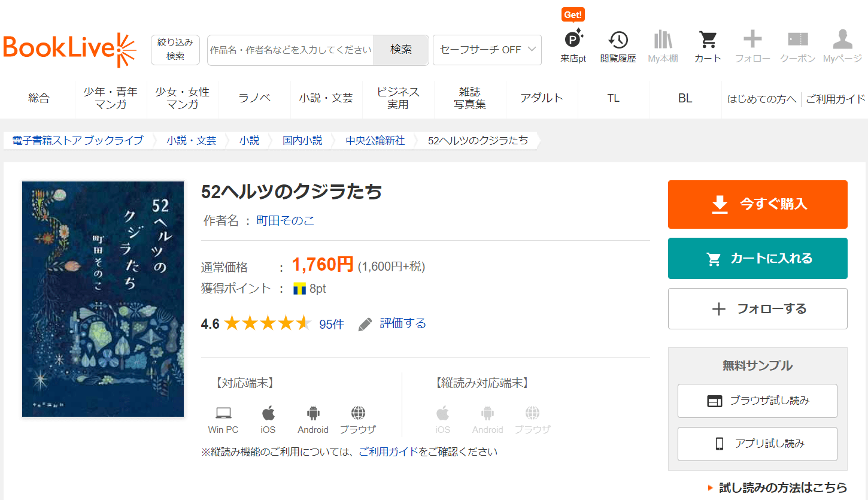This screenshot has height=500, width=868.
Task: Click the author link 町田そのこ
Action: pyautogui.click(x=286, y=220)
